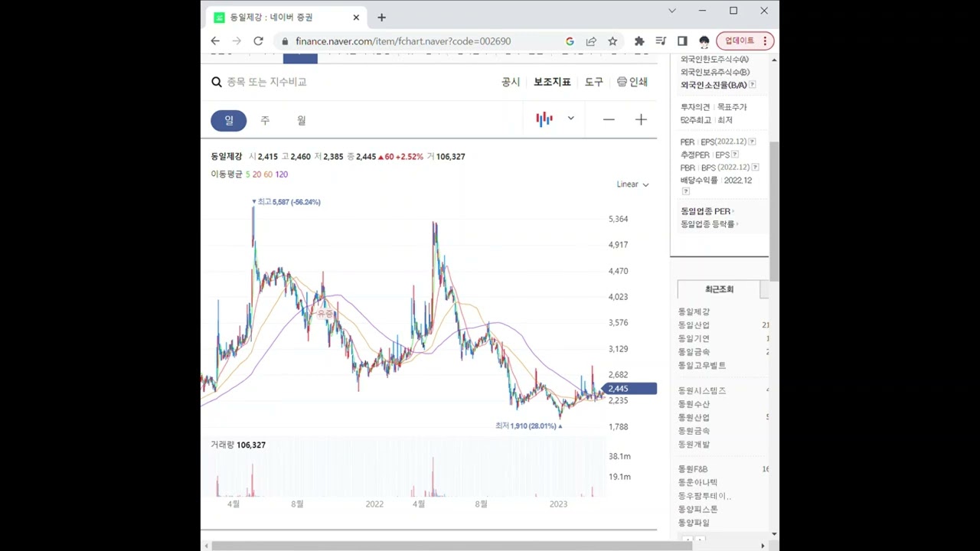
Task: Open 동운아나텍 in recent list
Action: pyautogui.click(x=698, y=482)
